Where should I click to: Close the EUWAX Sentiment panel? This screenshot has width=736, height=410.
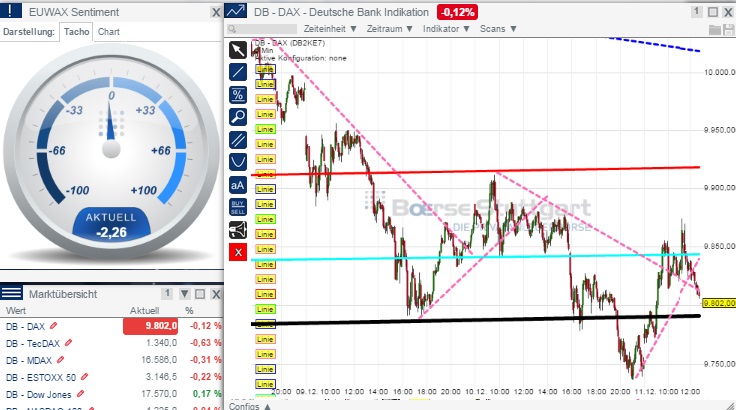click(x=215, y=12)
